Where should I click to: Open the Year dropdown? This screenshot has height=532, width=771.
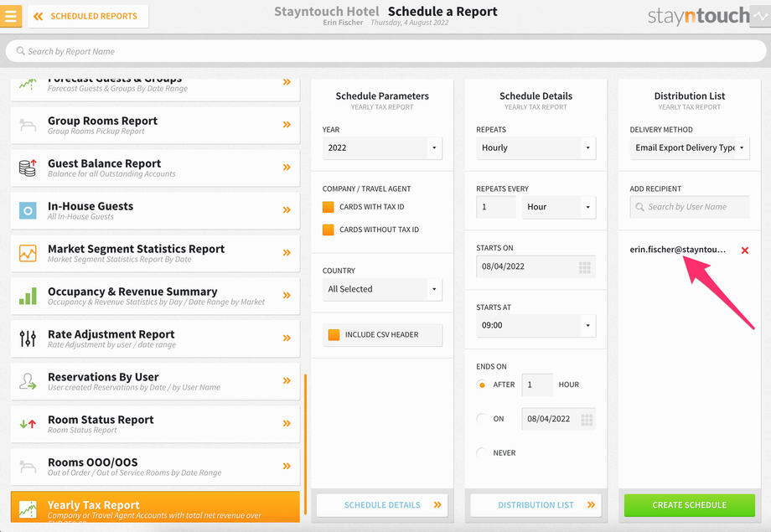click(382, 148)
